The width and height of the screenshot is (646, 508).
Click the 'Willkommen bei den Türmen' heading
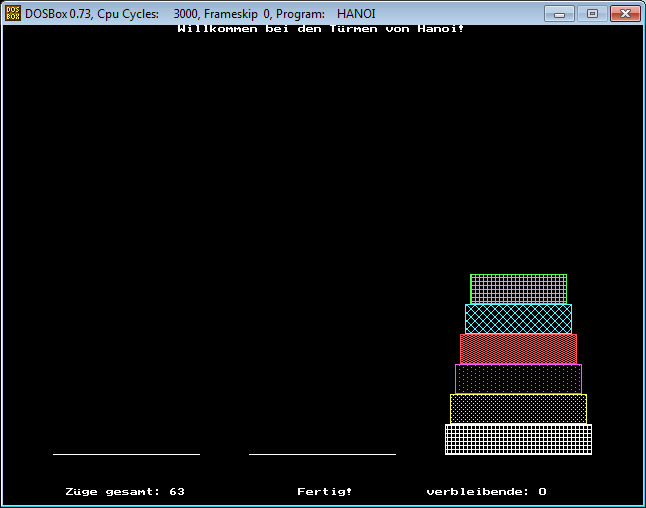point(320,28)
